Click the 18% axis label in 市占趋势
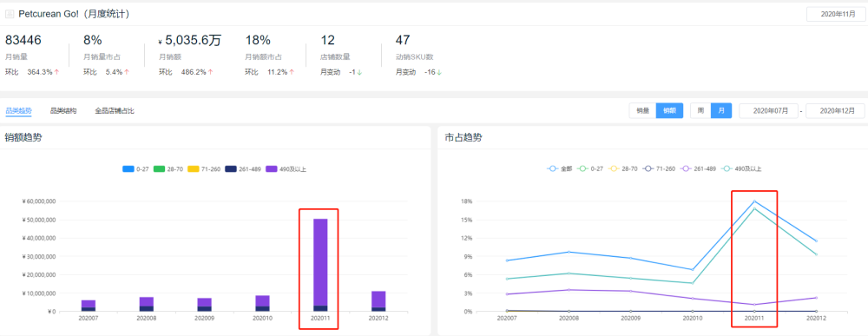 point(466,201)
